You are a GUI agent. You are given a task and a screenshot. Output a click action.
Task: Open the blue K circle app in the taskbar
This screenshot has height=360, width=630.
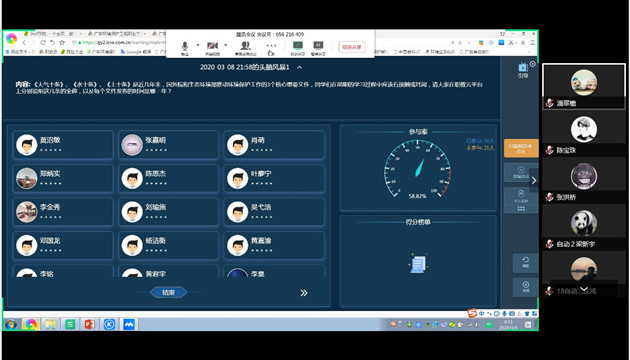coord(109,324)
